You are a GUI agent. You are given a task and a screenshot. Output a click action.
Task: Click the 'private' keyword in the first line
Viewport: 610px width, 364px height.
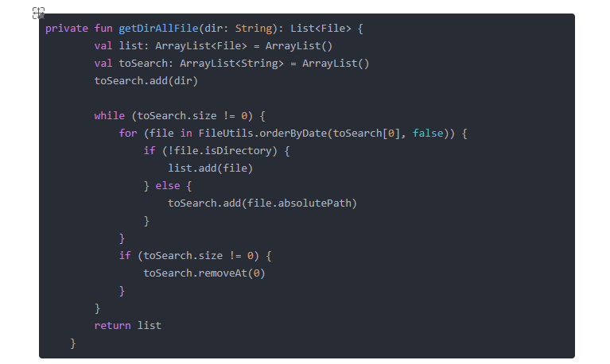click(x=67, y=29)
